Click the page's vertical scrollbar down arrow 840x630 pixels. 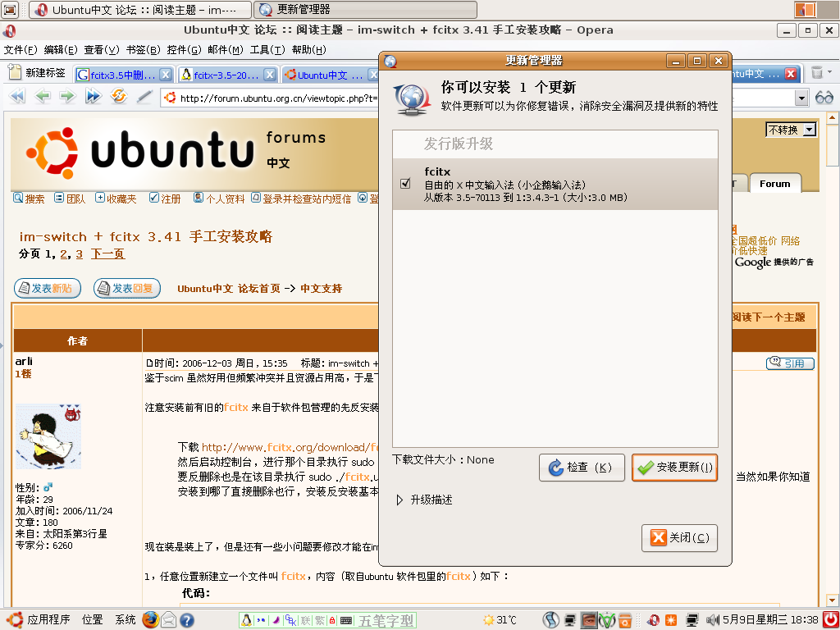click(833, 599)
